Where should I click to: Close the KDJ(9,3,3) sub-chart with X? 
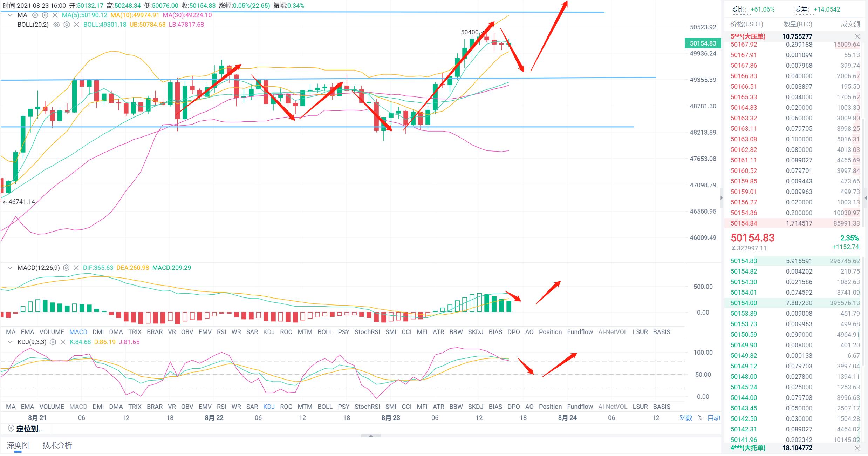pyautogui.click(x=63, y=342)
